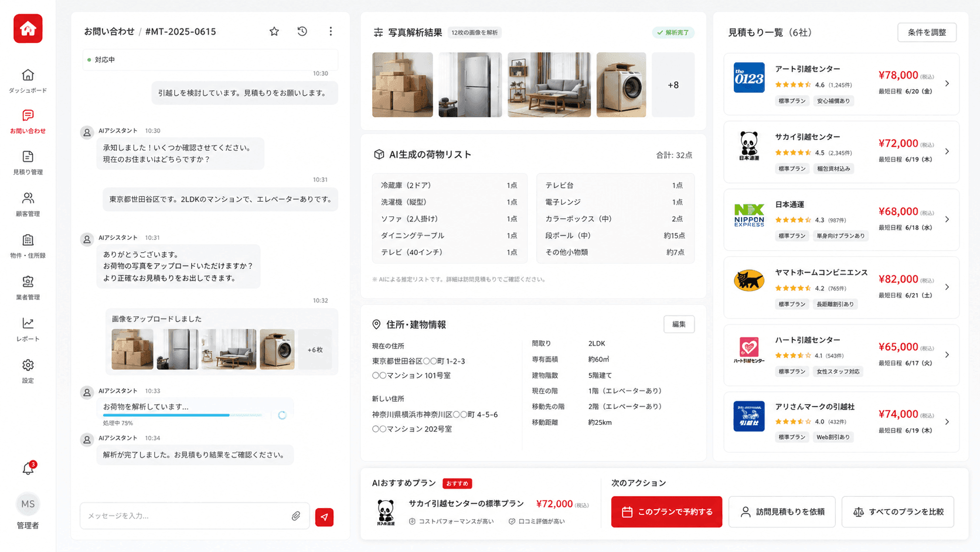Open the washing machine analysis photo
The image size is (980, 552).
coord(621,85)
